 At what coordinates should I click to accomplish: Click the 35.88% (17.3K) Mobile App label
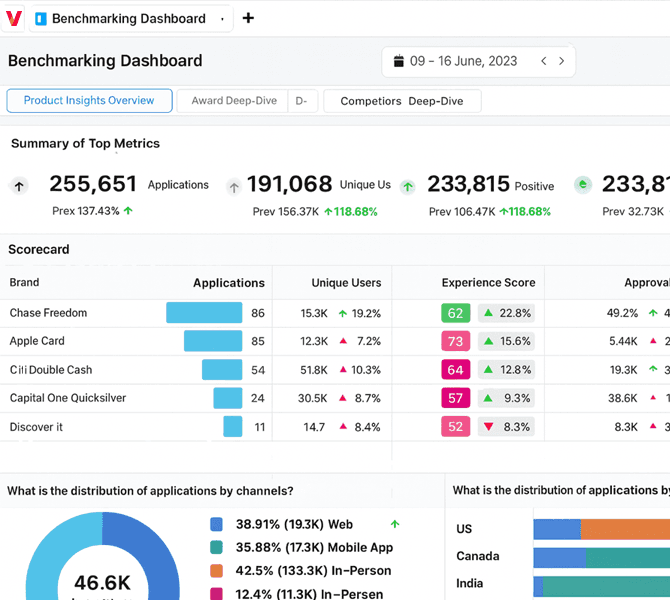pos(314,547)
